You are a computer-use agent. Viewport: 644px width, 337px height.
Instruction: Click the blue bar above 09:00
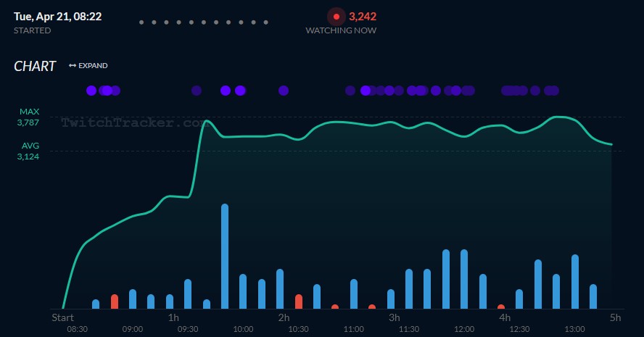133,299
